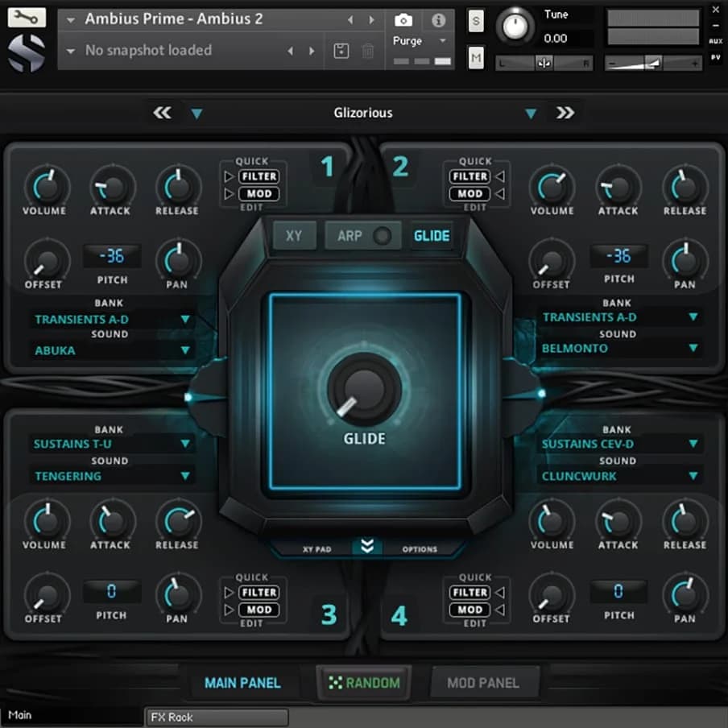This screenshot has width=728, height=728.
Task: Open the instrument info icon
Action: (x=438, y=19)
